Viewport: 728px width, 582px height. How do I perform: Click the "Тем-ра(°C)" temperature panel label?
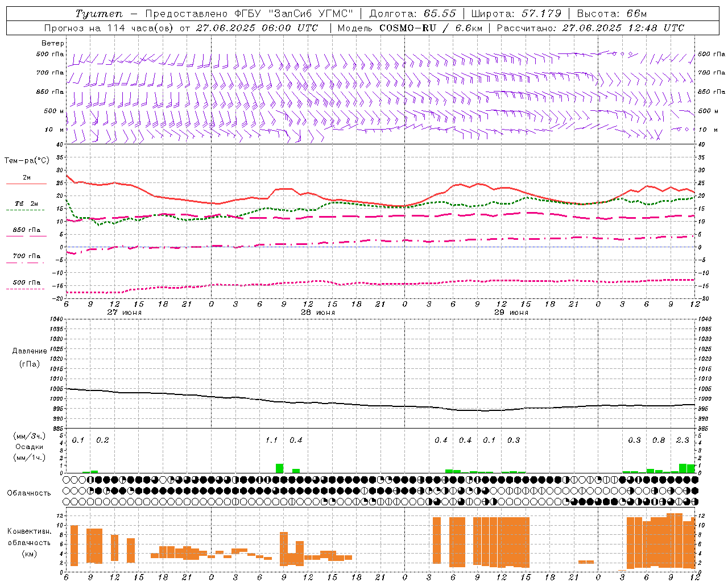pos(27,161)
